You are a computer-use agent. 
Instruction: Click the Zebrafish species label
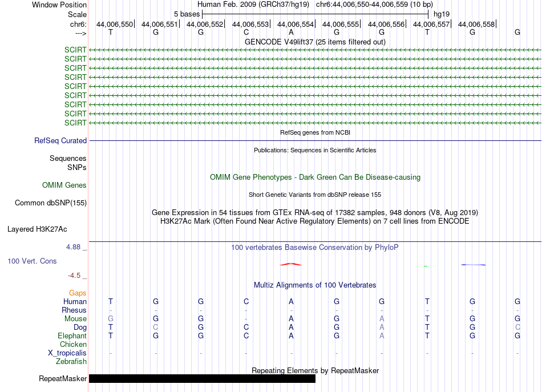point(71,361)
